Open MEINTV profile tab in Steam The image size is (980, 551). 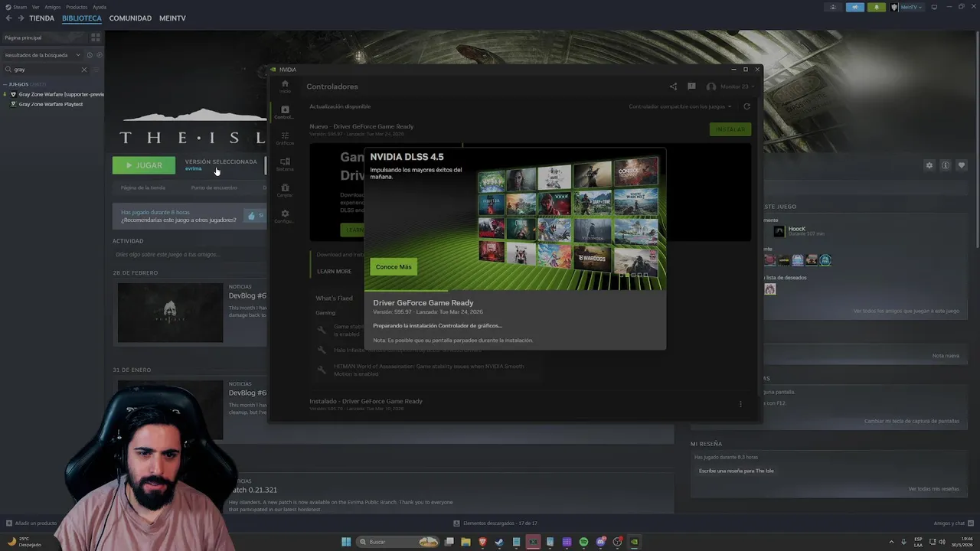click(172, 18)
